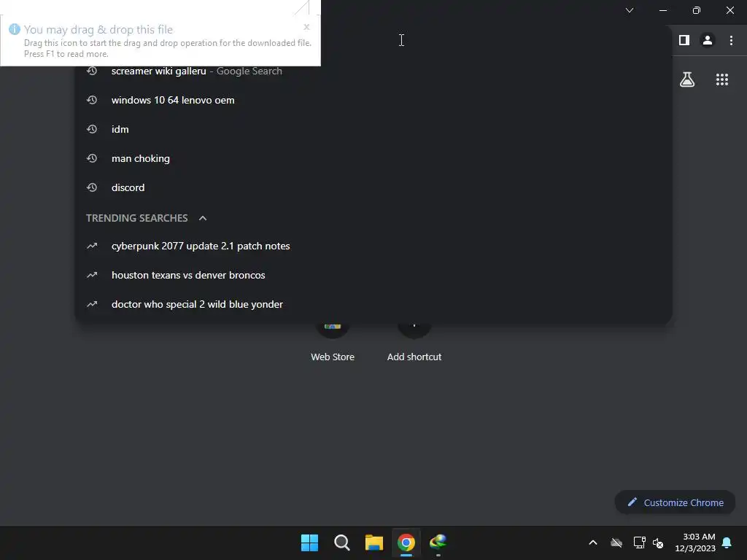This screenshot has height=560, width=747.
Task: Select the 'discord' history suggestion
Action: pos(373,187)
